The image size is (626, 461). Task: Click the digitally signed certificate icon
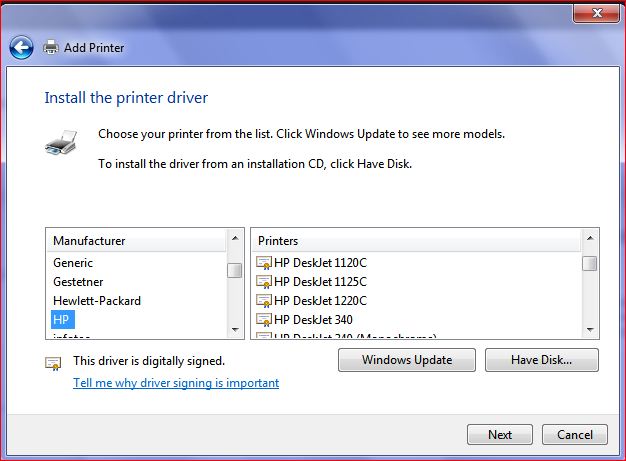tap(53, 363)
